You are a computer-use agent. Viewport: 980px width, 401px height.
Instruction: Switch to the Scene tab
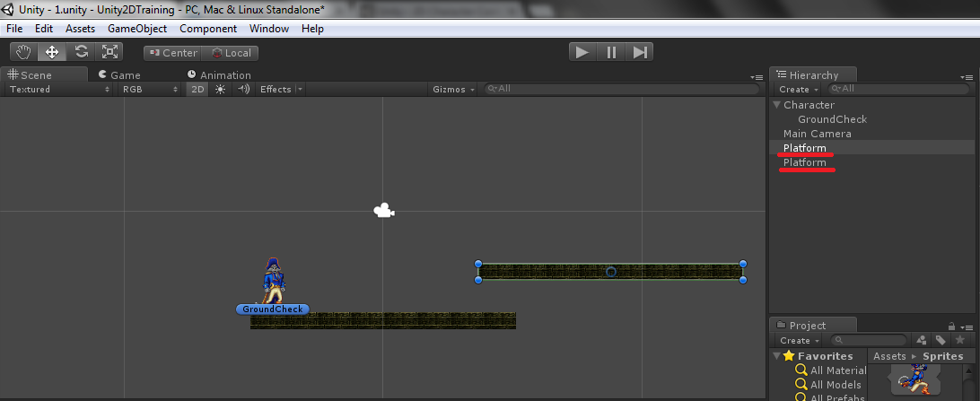tap(44, 75)
